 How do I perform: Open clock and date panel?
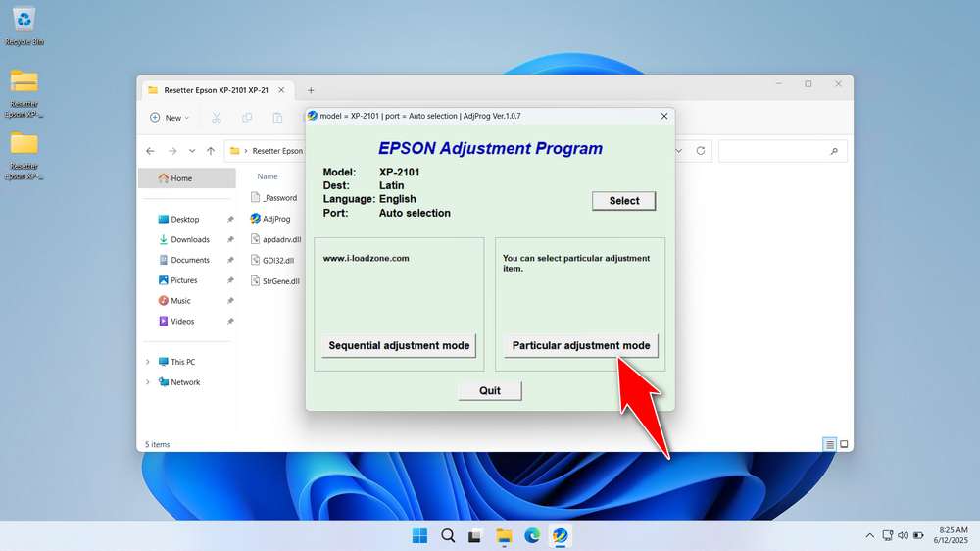click(951, 535)
